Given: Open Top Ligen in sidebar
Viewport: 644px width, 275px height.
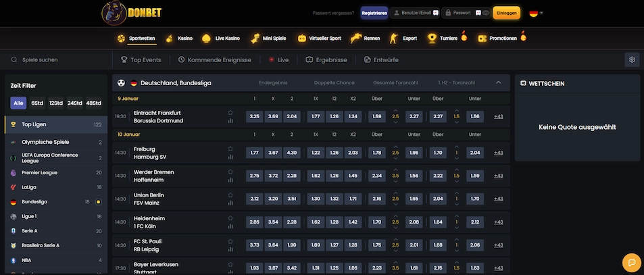Looking at the screenshot, I should tap(56, 125).
